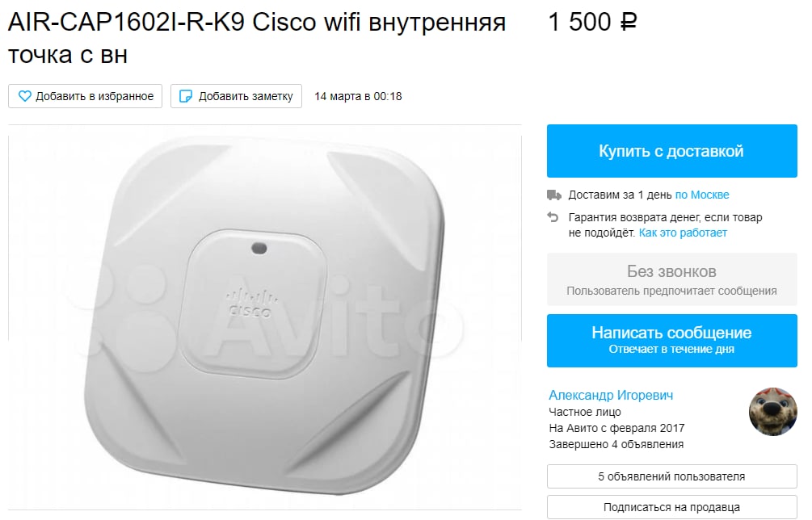Screen dimensions: 812x520
Task: Click the heart favorite icon
Action: point(24,96)
